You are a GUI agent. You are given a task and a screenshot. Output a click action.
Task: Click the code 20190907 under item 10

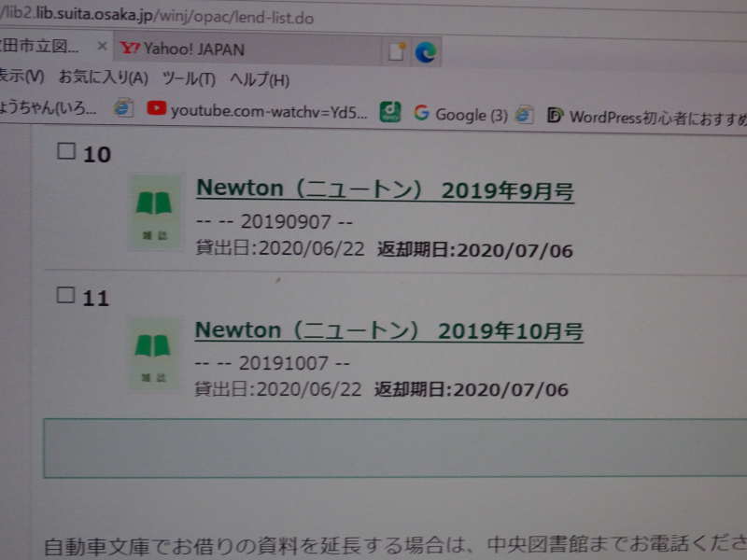(286, 222)
